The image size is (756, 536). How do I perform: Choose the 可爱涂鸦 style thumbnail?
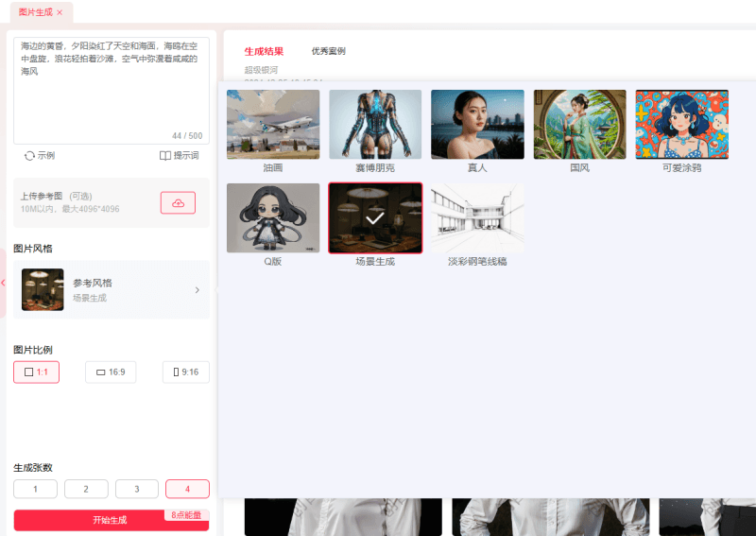click(681, 124)
